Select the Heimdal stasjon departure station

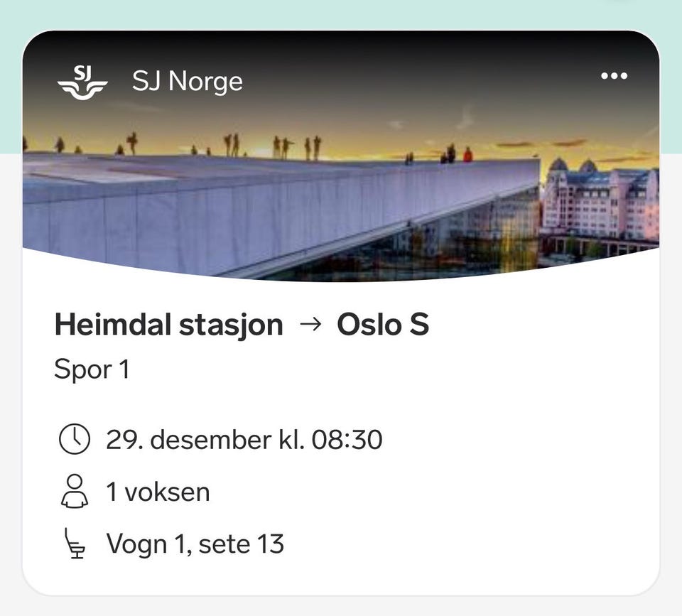click(x=168, y=325)
